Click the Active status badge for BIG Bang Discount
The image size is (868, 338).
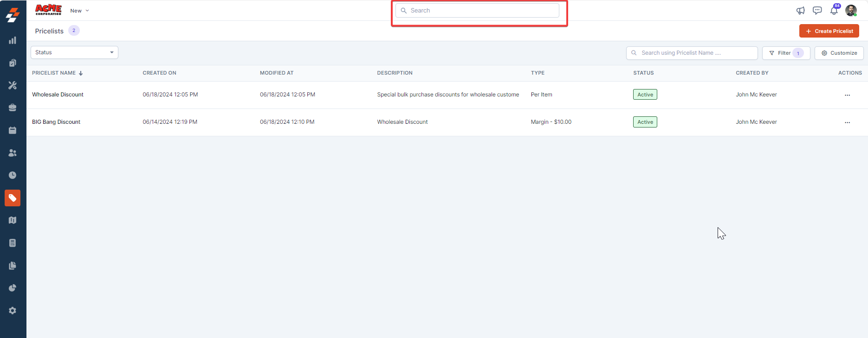point(645,122)
